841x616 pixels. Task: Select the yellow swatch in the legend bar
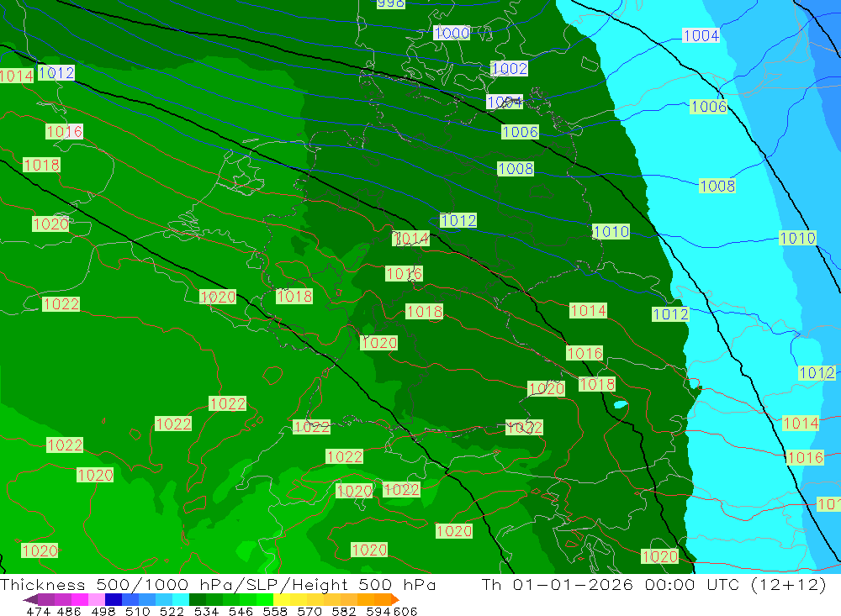coord(282,600)
